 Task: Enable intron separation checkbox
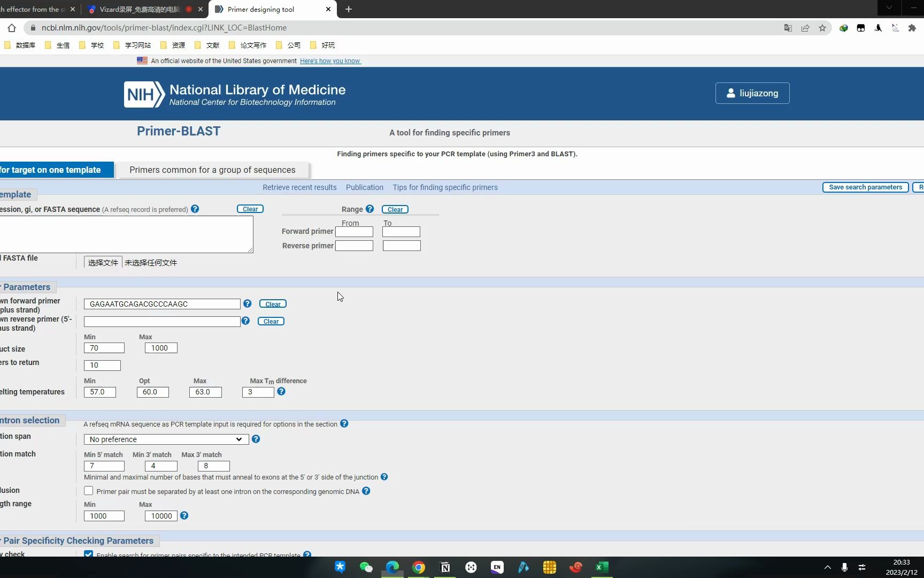(x=89, y=491)
